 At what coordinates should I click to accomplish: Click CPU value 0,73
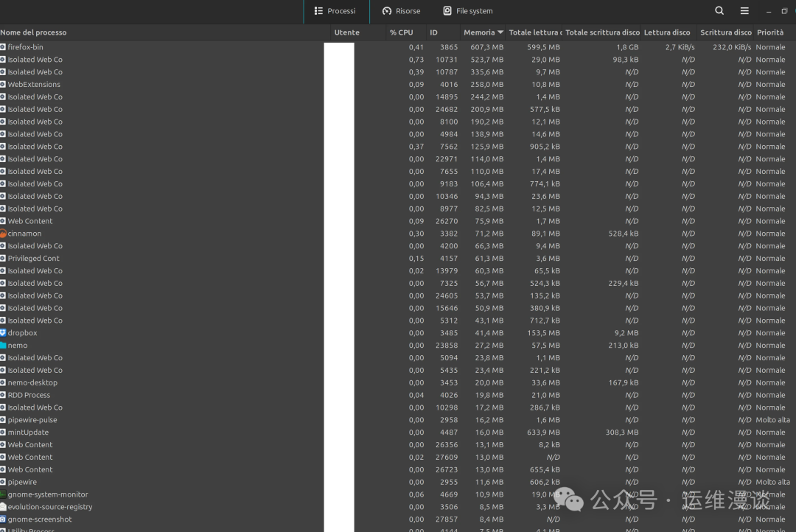[416, 60]
